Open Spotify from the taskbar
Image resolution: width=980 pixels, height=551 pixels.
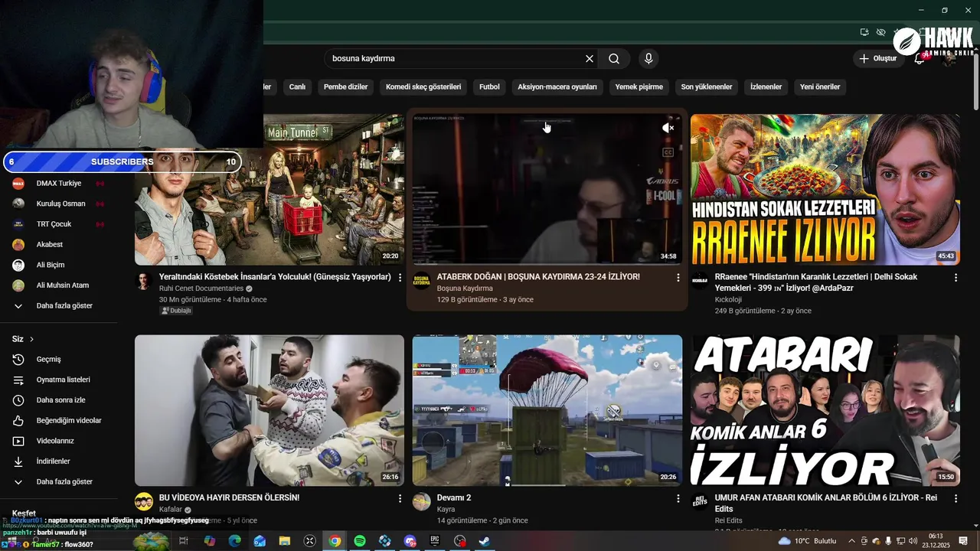(x=360, y=541)
